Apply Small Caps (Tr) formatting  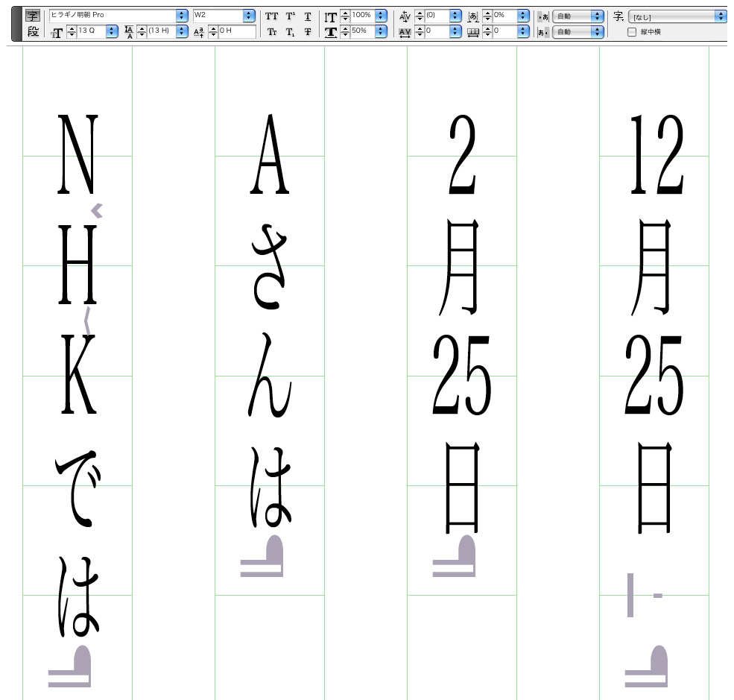tap(272, 32)
